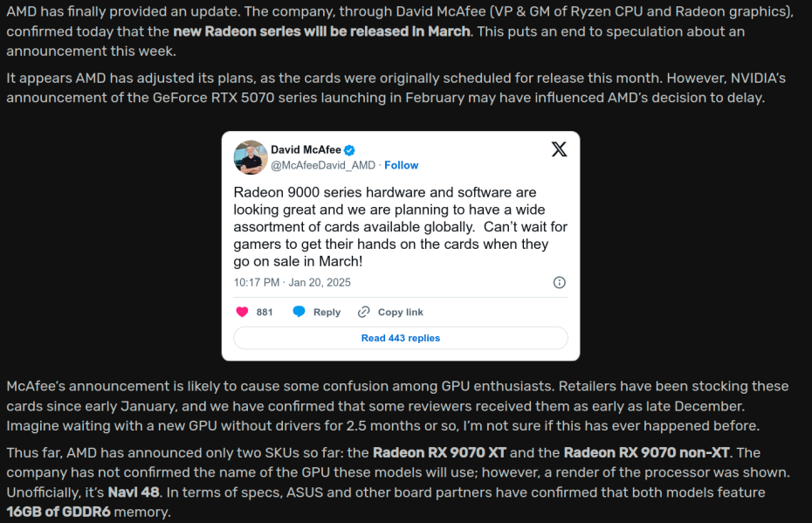The width and height of the screenshot is (812, 523).
Task: Click the 881 likes count
Action: pos(265,312)
